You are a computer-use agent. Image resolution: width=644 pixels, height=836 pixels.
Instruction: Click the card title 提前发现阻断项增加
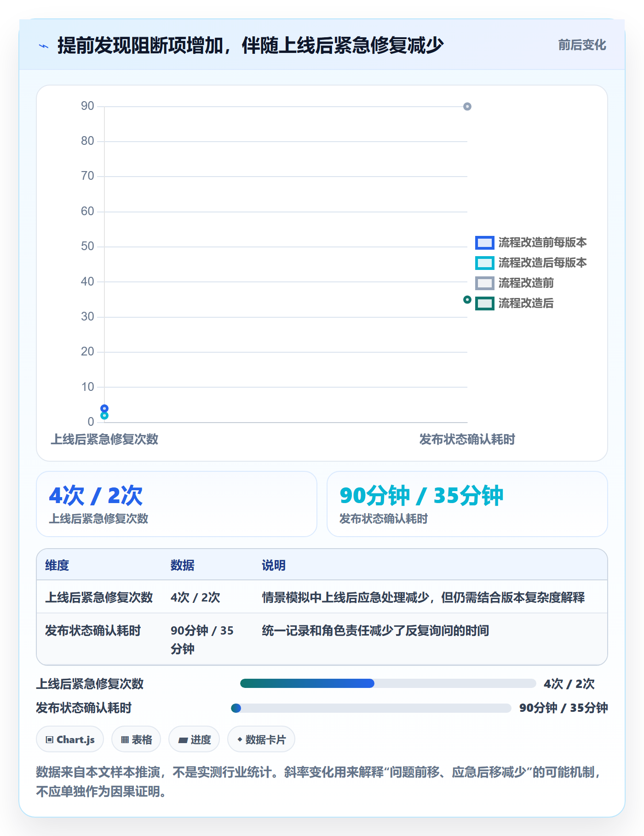click(x=250, y=45)
